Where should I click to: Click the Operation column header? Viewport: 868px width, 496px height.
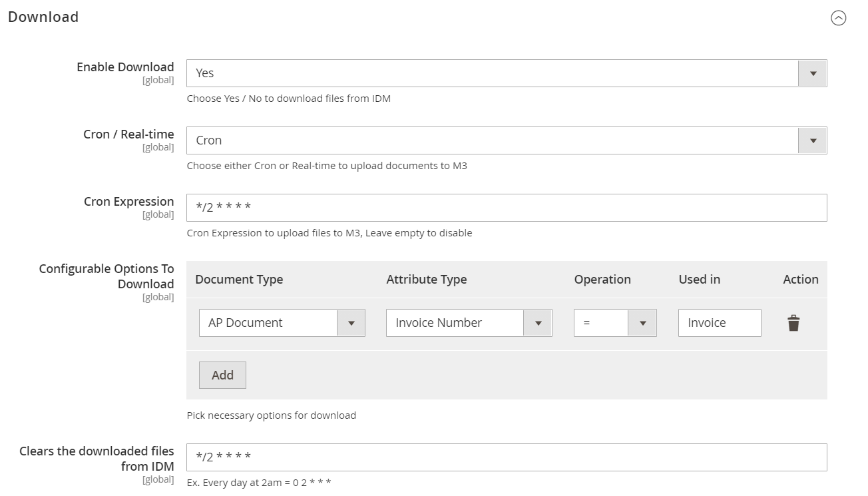602,280
